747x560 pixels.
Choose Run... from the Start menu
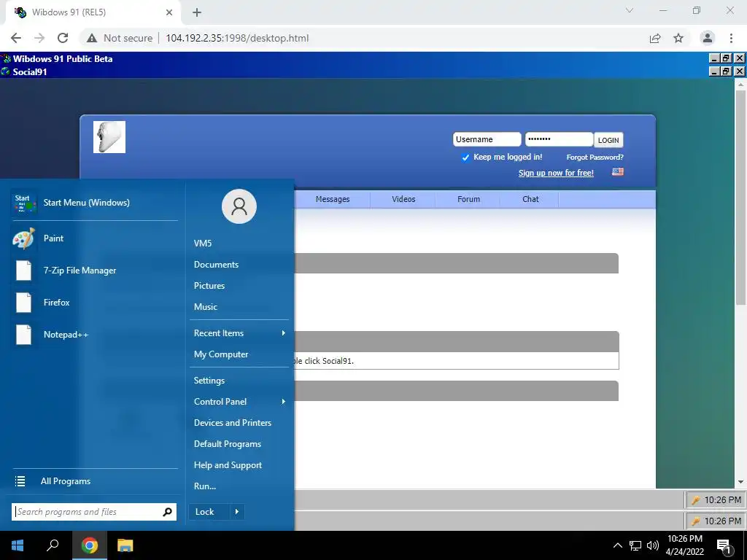[x=205, y=486]
